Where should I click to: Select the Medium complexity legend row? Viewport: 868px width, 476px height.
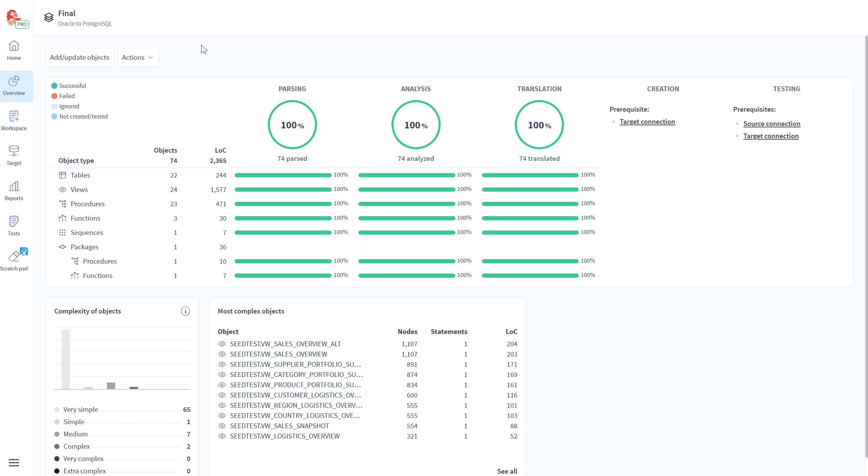coord(122,434)
